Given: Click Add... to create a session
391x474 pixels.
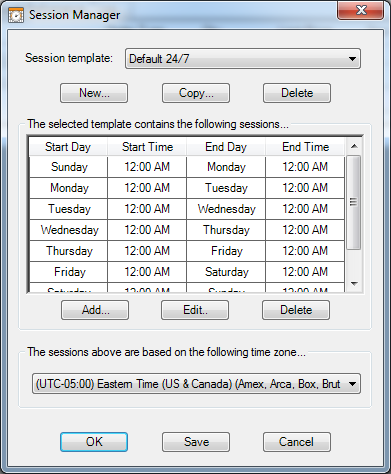Looking at the screenshot, I should (x=95, y=310).
